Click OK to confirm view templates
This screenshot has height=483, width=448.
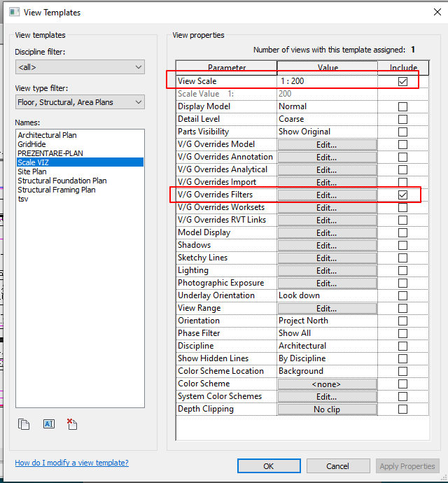(x=269, y=466)
